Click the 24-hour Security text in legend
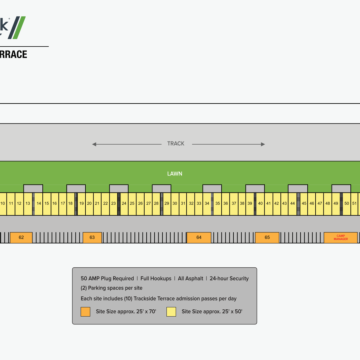Image resolution: width=360 pixels, height=360 pixels. (229, 278)
